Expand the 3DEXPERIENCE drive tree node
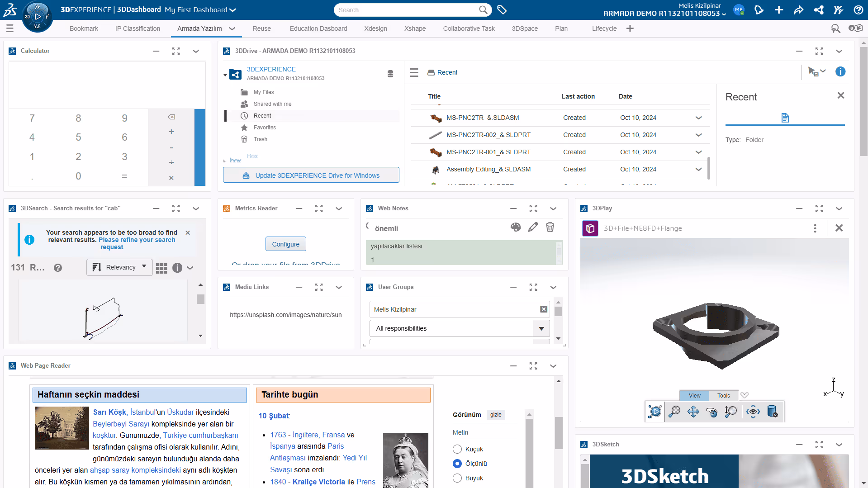Image resolution: width=868 pixels, height=488 pixels. [225, 75]
